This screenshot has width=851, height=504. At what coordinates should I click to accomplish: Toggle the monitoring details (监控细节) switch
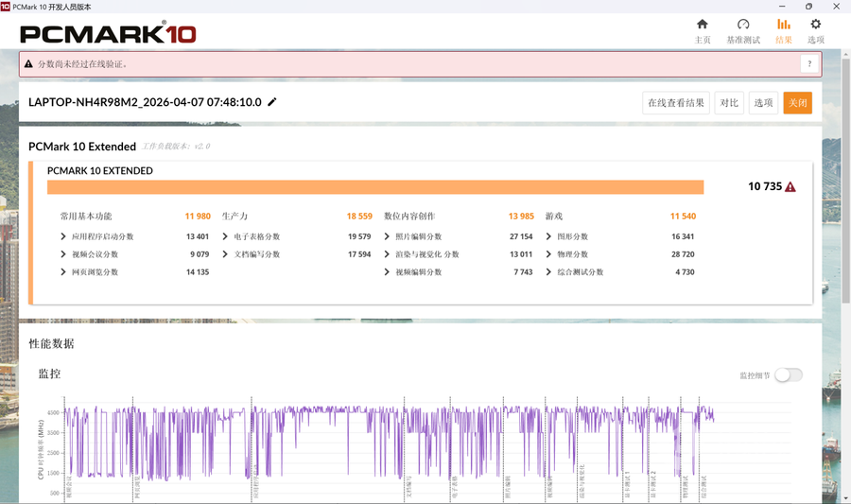click(788, 375)
